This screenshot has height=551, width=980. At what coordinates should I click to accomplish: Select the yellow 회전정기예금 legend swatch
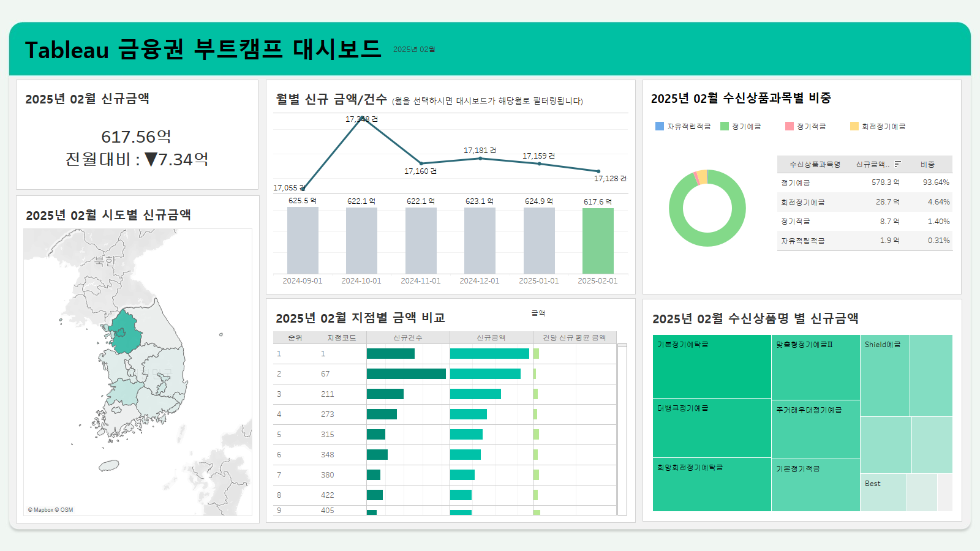click(854, 126)
